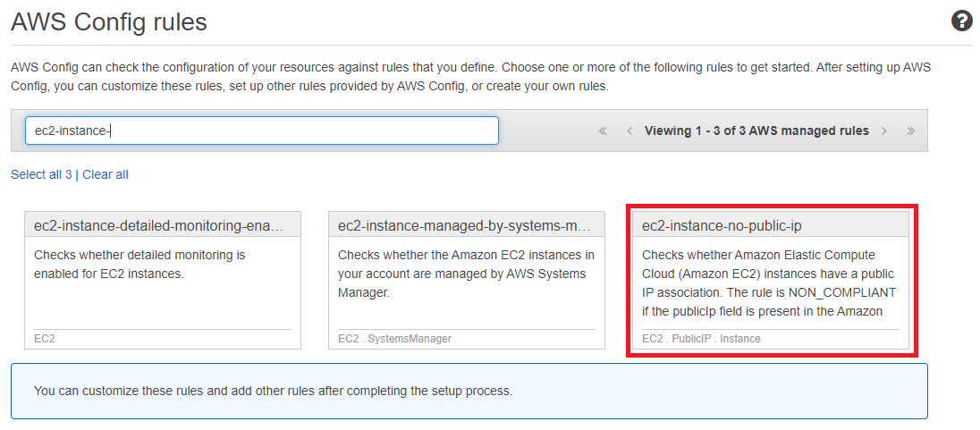This screenshot has height=430, width=980.
Task: Click the Clear all link
Action: [105, 175]
